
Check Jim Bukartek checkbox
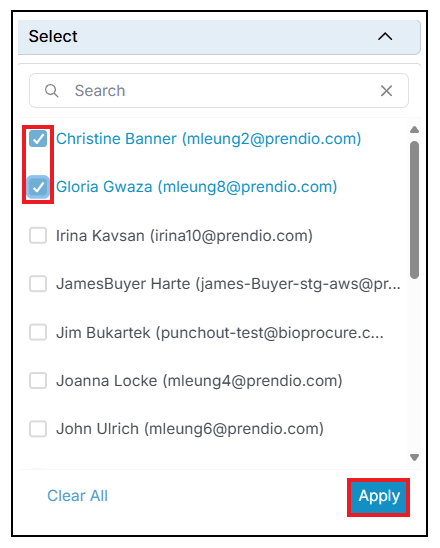click(x=38, y=332)
